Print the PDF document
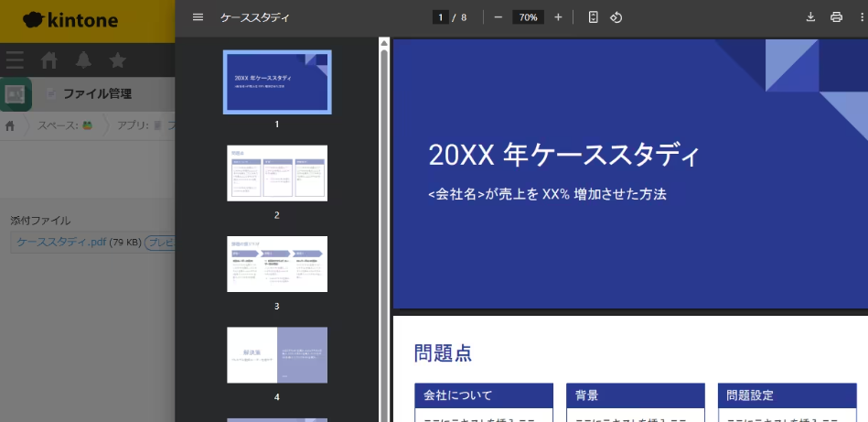The image size is (868, 422). click(836, 17)
